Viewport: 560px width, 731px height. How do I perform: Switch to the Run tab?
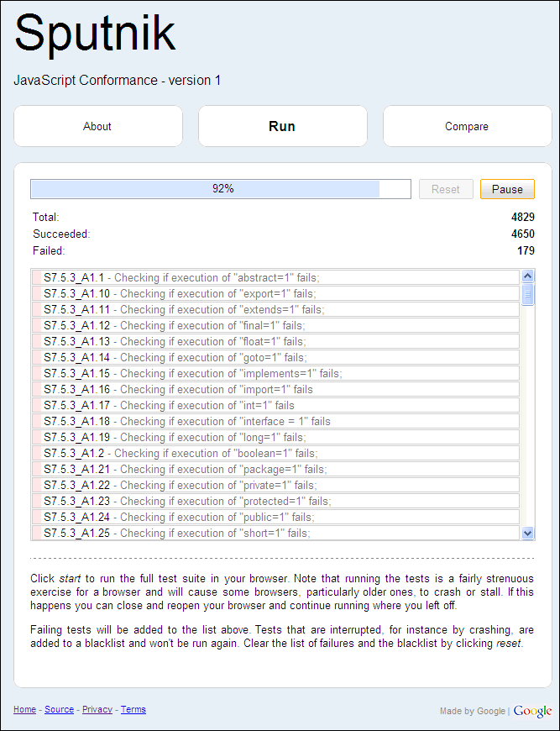click(x=282, y=126)
